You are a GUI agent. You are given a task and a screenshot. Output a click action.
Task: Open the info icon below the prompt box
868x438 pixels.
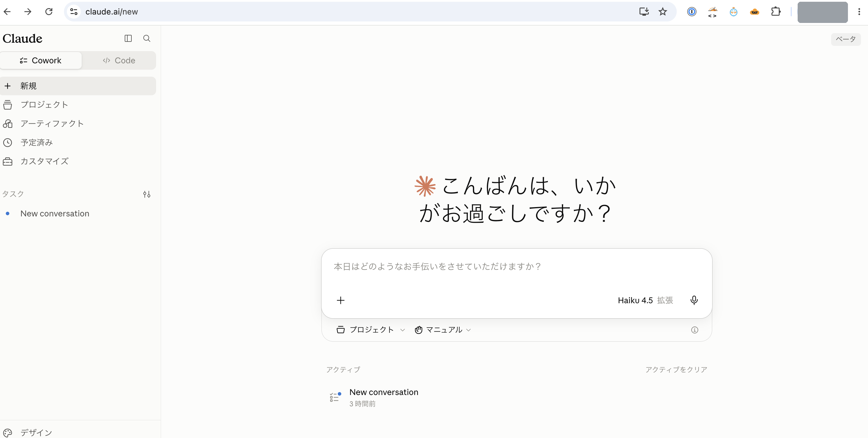click(694, 330)
